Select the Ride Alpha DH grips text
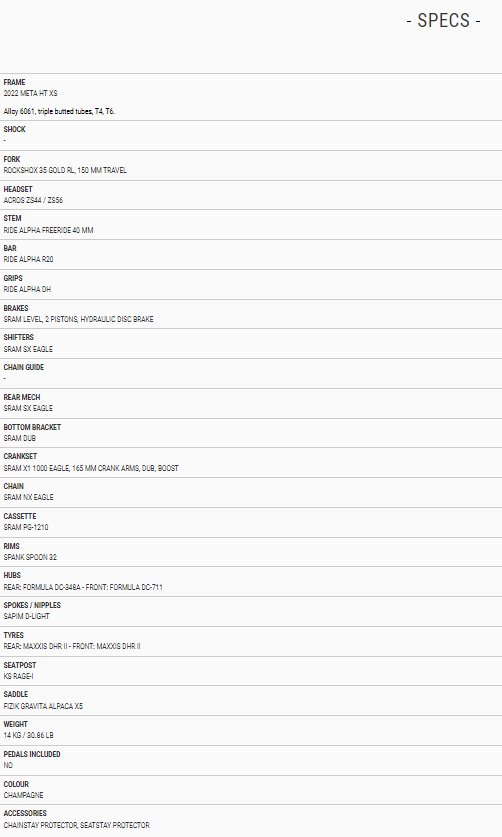Screen dimensions: 502x837 coord(27,289)
